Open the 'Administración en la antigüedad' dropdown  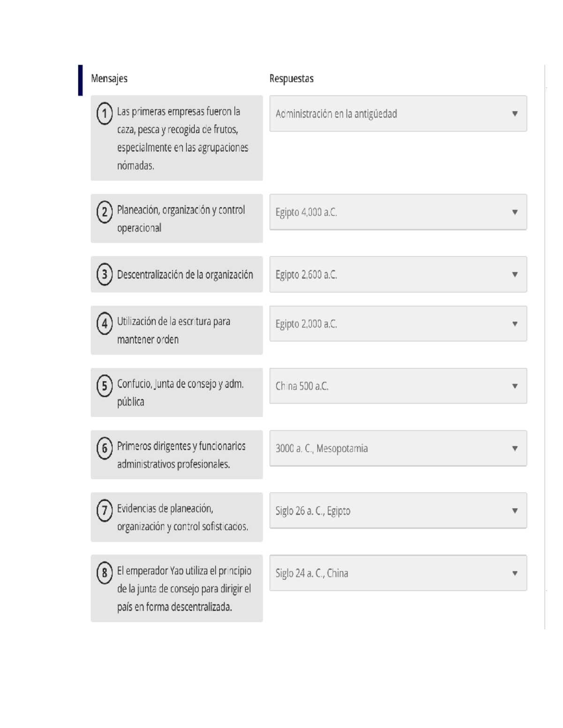(398, 114)
